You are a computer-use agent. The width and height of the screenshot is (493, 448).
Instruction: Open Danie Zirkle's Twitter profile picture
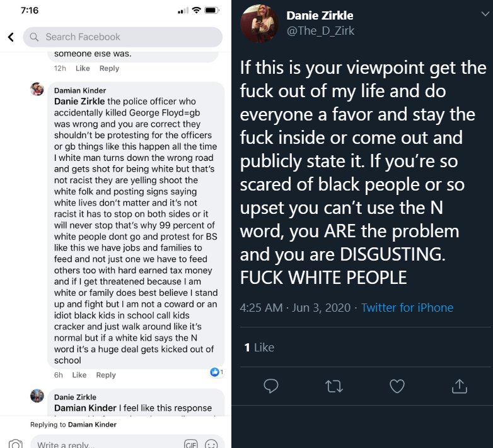(x=259, y=23)
